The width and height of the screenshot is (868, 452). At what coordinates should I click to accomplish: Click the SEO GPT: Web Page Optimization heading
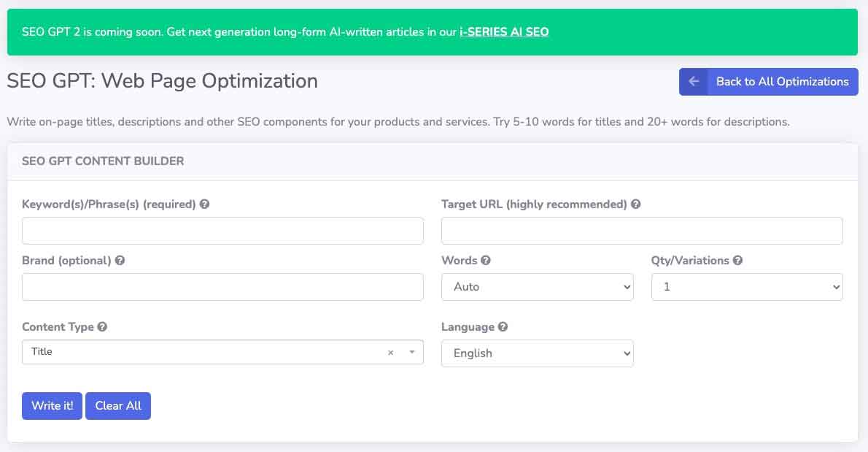(162, 81)
